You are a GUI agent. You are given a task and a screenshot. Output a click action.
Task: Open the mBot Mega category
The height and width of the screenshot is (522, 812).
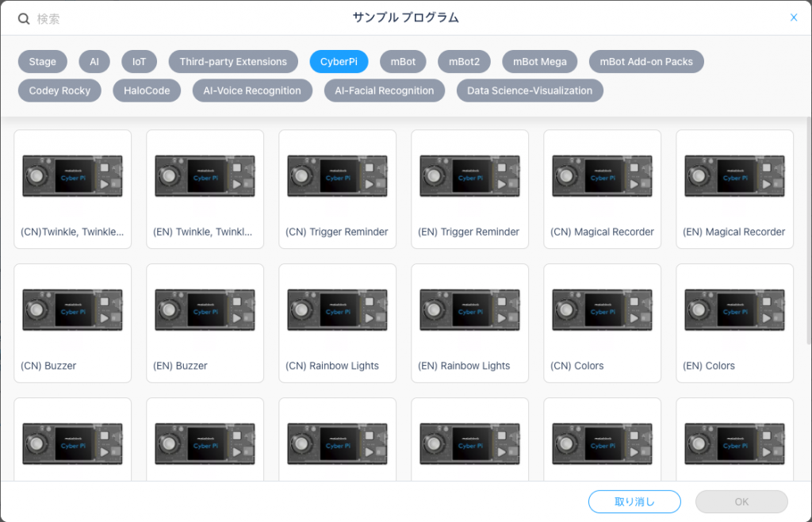[539, 62]
